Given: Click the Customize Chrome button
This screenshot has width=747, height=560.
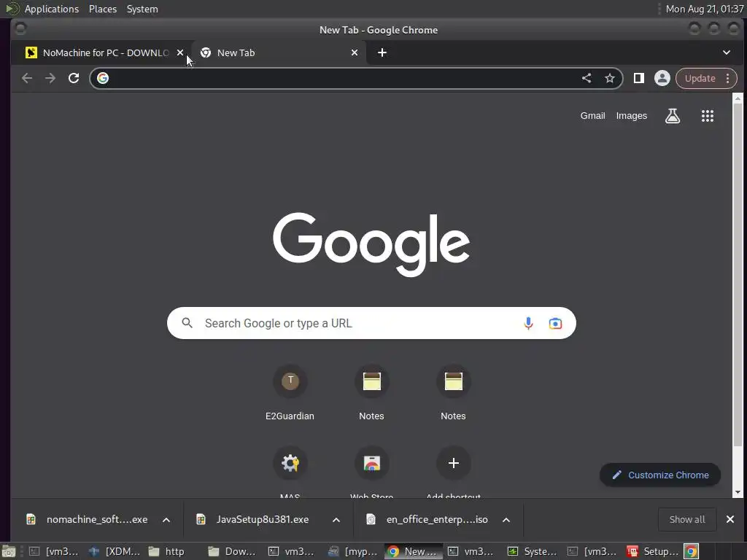Looking at the screenshot, I should [x=659, y=475].
